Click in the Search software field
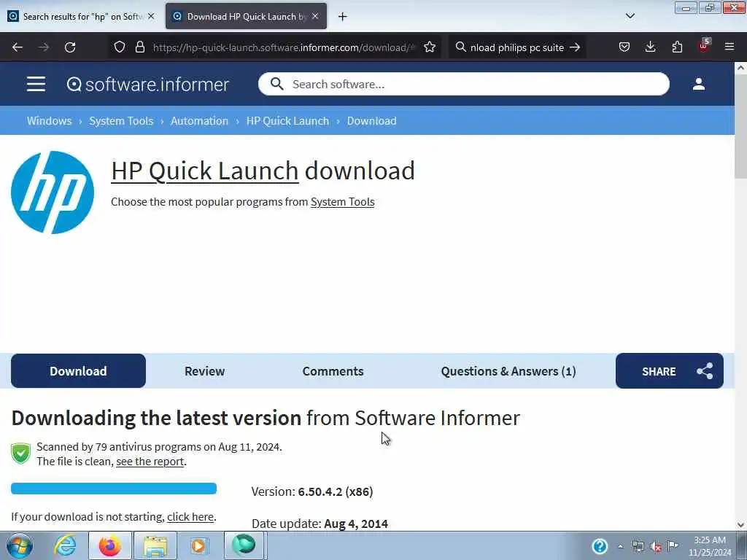The width and height of the screenshot is (747, 560). pyautogui.click(x=463, y=85)
